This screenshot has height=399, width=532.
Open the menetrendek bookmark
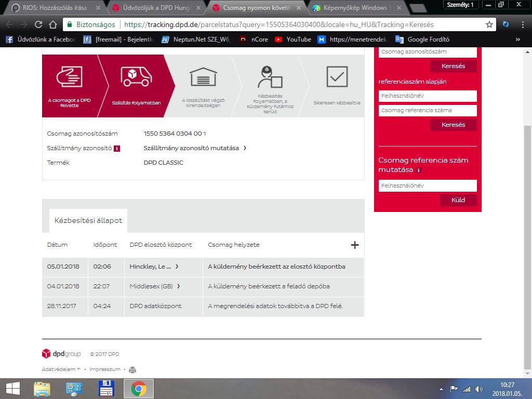coord(353,39)
